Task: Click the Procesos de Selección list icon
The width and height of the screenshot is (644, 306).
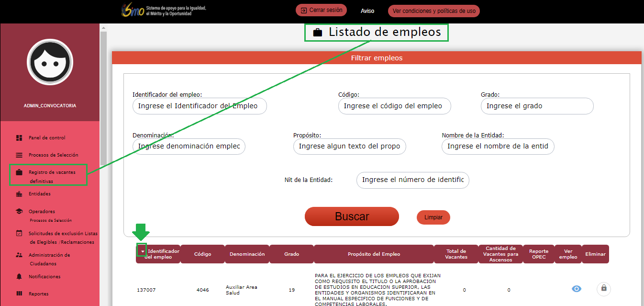Action: pos(19,155)
